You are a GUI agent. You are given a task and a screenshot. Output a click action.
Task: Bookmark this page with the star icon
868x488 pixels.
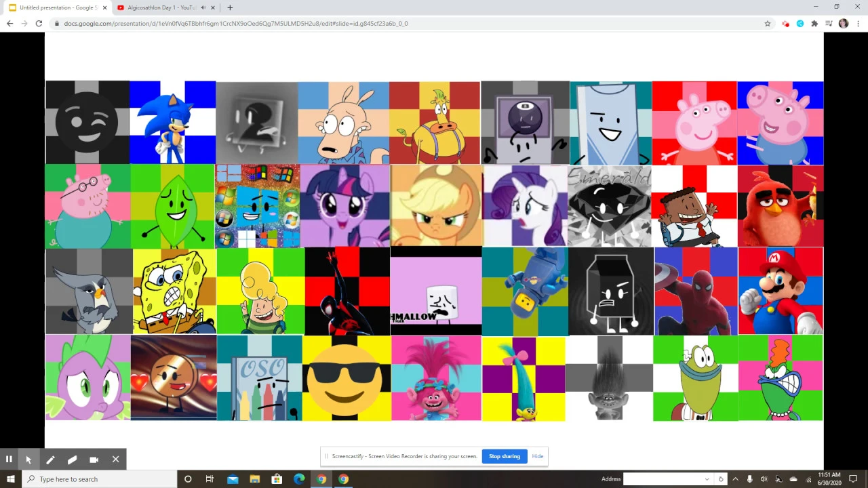click(767, 23)
